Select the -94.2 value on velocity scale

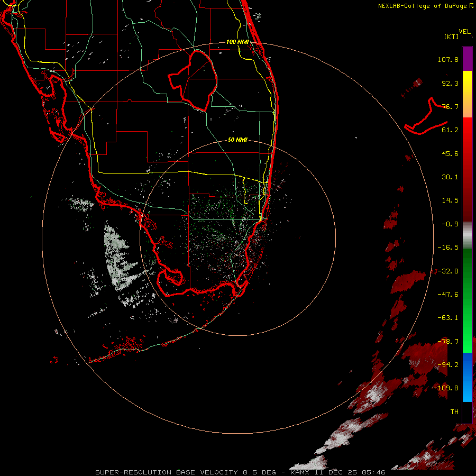pos(448,365)
